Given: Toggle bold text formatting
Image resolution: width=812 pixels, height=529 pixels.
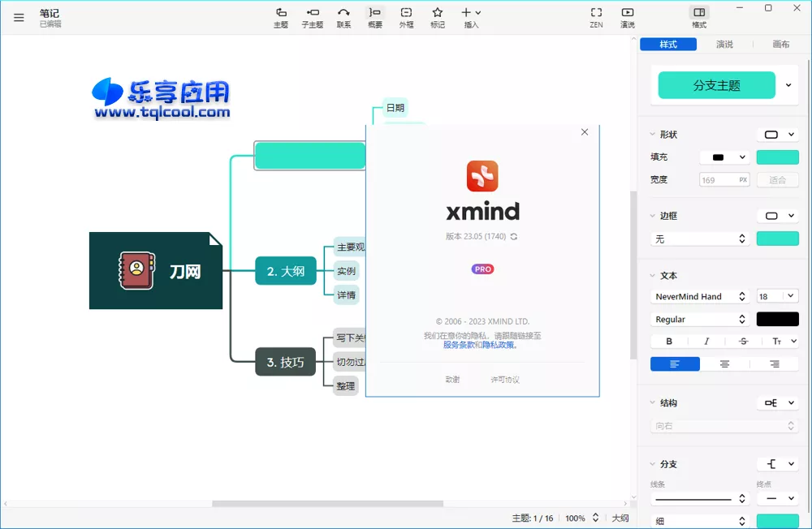Looking at the screenshot, I should pyautogui.click(x=669, y=341).
